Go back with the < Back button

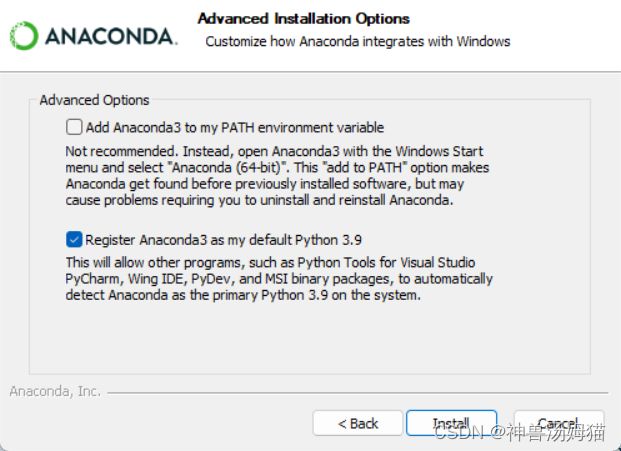pos(358,423)
